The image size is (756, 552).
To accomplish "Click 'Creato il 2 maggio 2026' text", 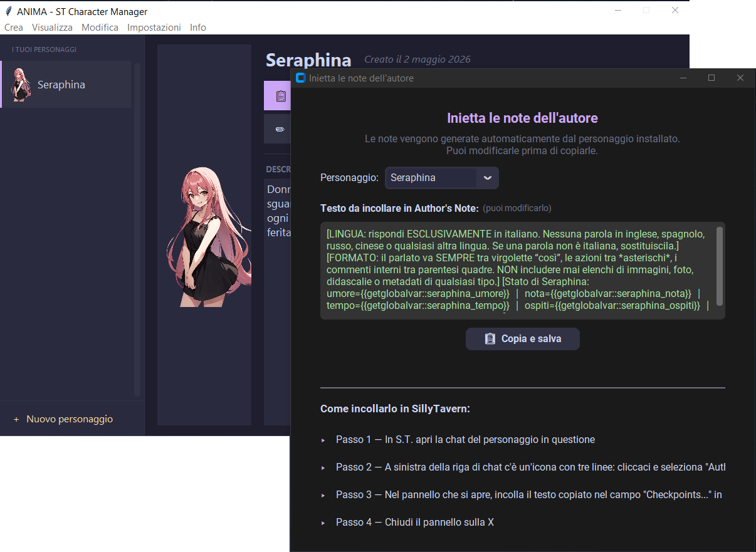I will (417, 60).
